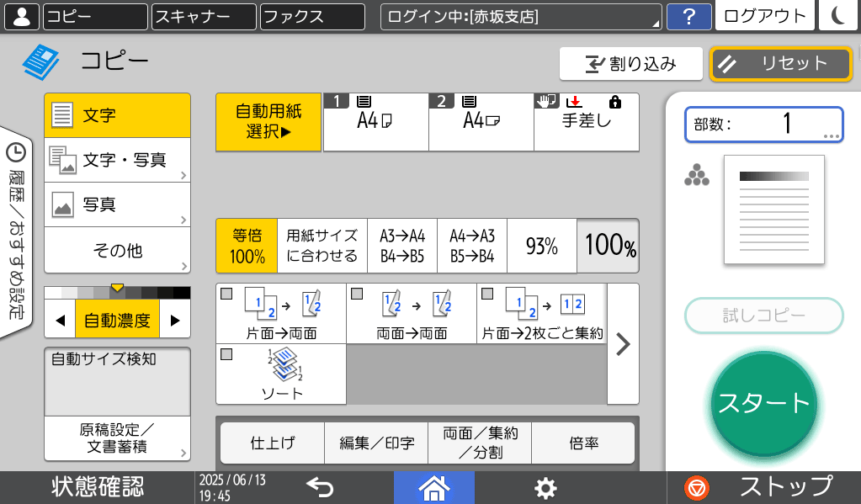
Task: Tap the user account icon top left
Action: [21, 16]
